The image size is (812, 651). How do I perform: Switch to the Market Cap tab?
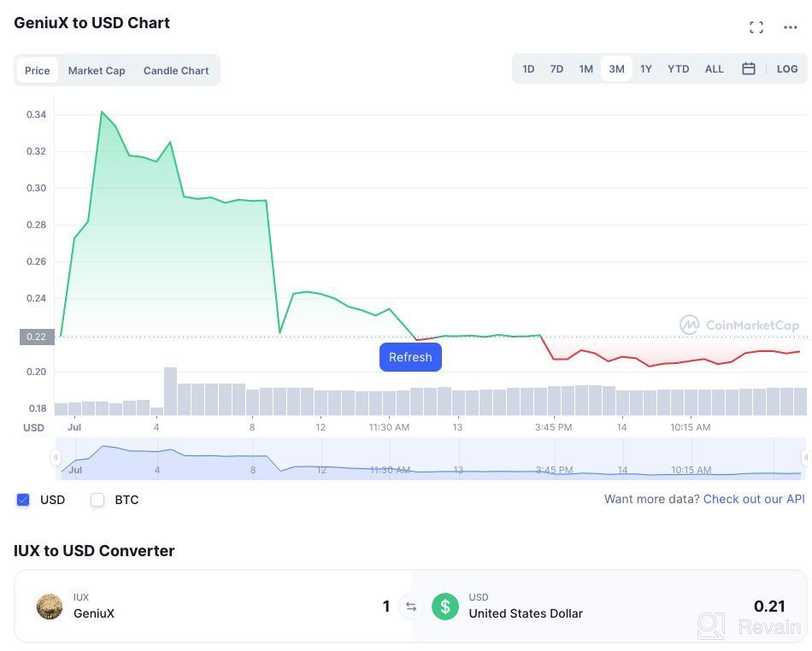97,70
